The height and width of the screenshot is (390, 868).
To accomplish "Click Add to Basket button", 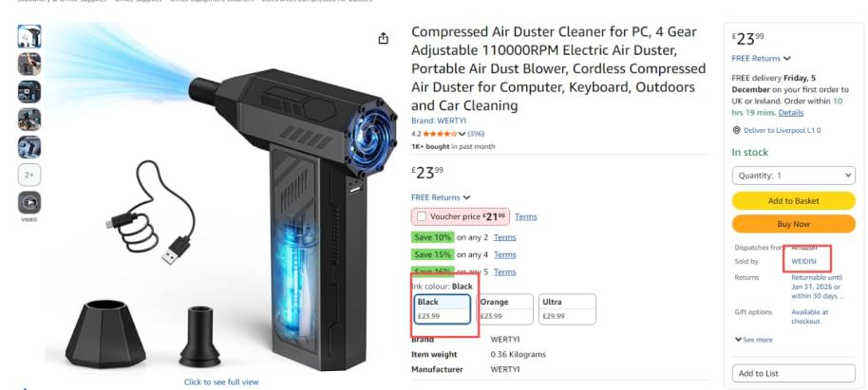I will click(793, 201).
